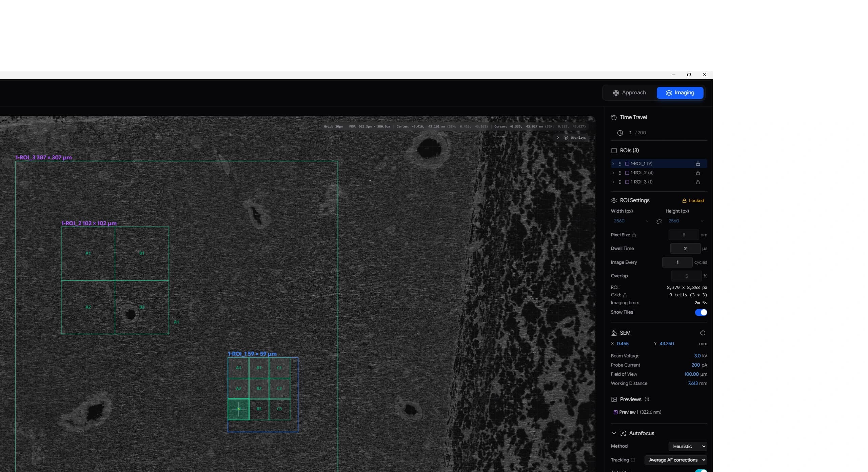Switch to the Approach tab
The image size is (868, 472).
[x=629, y=93]
